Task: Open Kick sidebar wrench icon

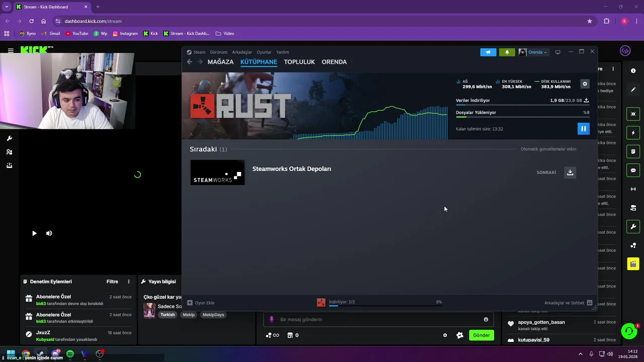Action: 9,138
